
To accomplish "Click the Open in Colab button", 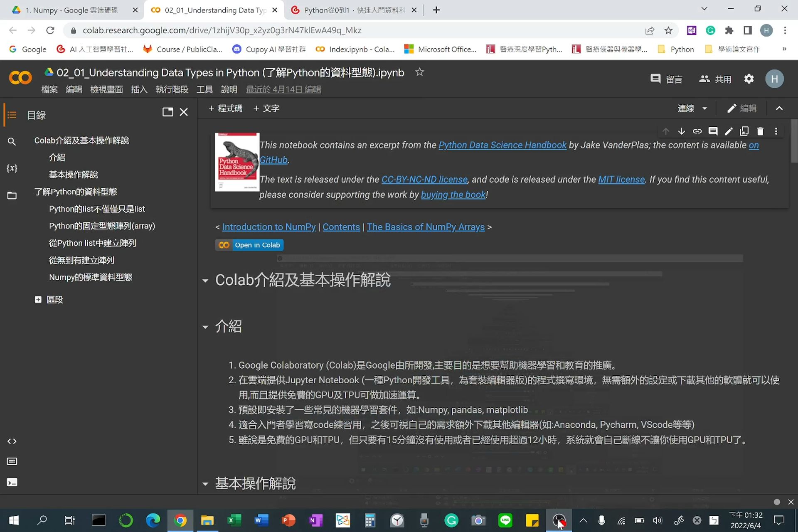I will click(249, 245).
